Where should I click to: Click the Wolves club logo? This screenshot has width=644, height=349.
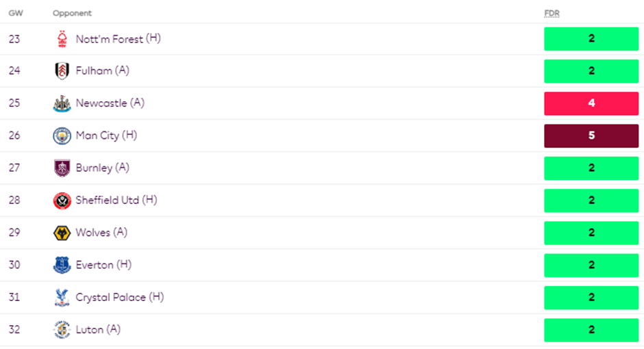62,233
